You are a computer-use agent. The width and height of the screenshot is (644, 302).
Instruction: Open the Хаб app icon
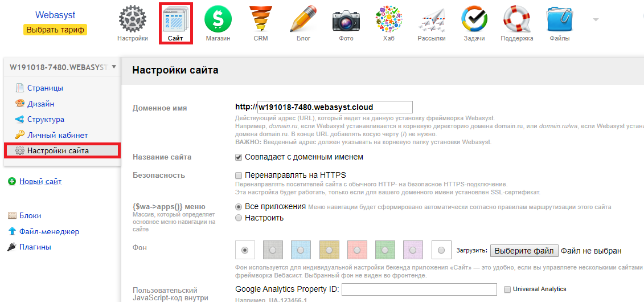pyautogui.click(x=388, y=19)
